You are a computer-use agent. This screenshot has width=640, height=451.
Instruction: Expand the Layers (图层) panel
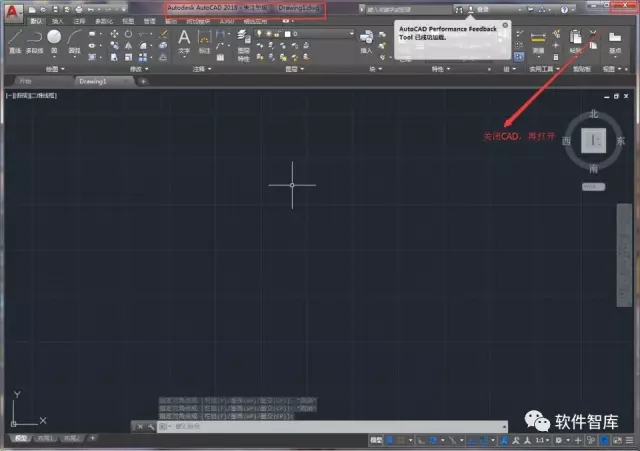pos(294,69)
